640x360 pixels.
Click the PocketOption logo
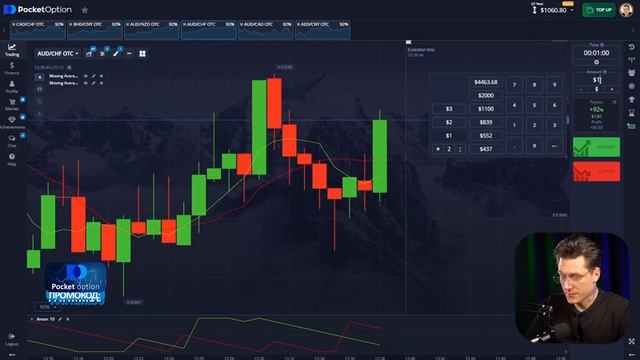[38, 9]
